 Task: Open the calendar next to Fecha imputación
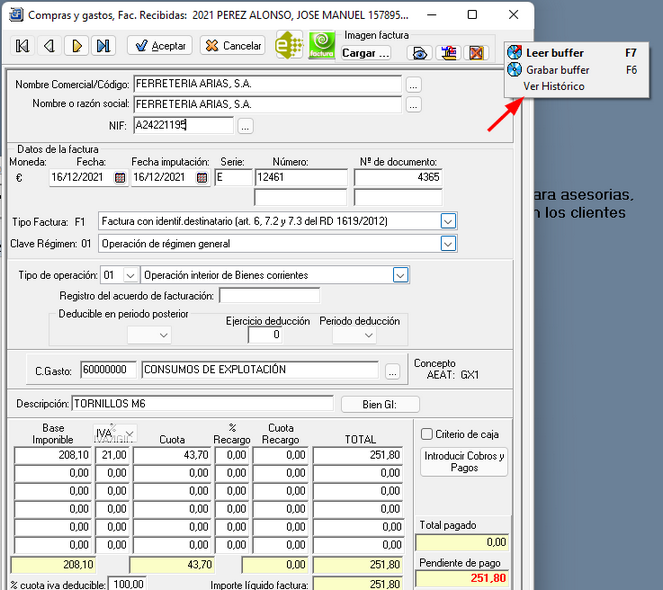point(202,177)
